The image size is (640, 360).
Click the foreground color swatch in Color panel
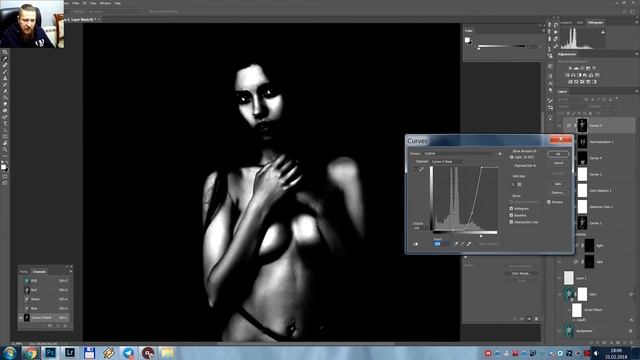point(468,40)
